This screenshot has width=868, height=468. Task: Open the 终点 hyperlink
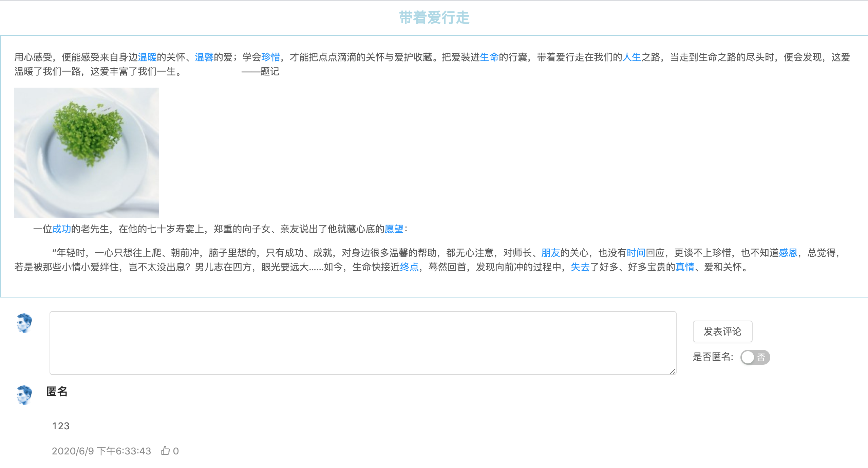(410, 267)
